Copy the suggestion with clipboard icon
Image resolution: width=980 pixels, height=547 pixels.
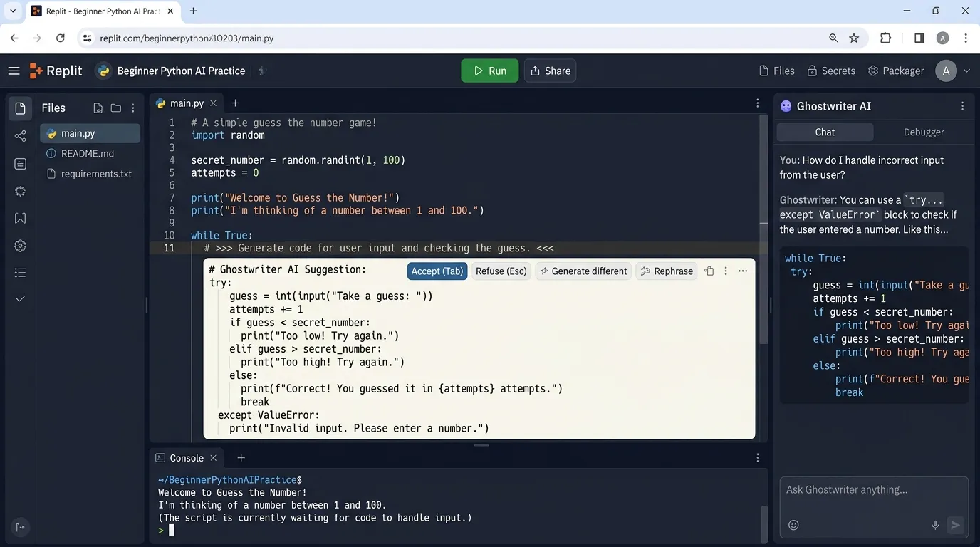[x=709, y=271]
